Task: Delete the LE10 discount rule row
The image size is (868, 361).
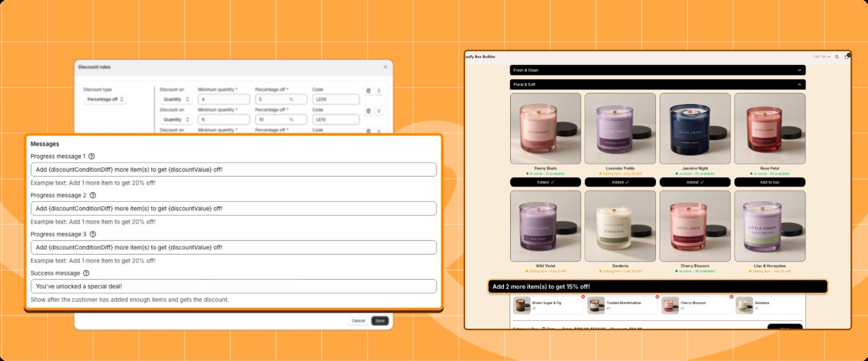Action: 368,111
